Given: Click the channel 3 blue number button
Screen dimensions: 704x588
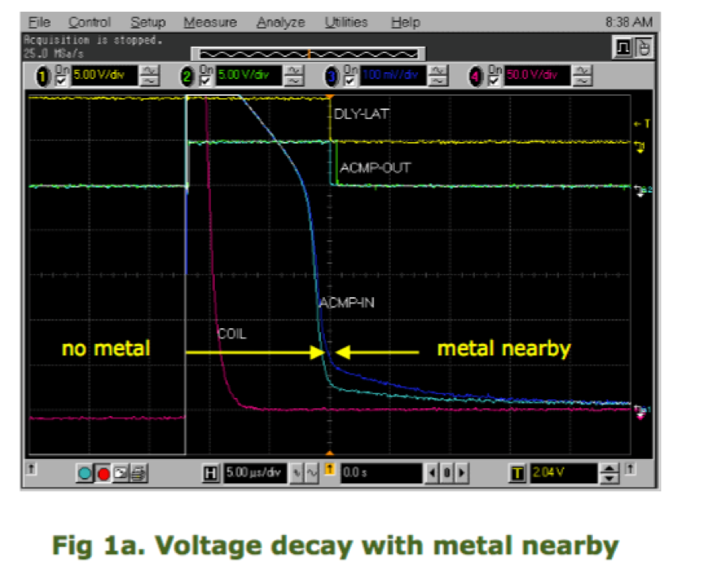Looking at the screenshot, I should (331, 77).
